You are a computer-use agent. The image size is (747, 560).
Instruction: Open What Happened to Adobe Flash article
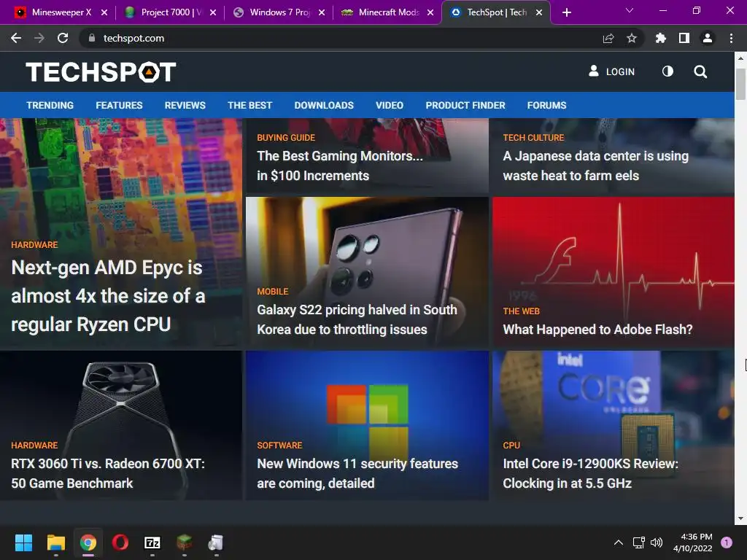(597, 330)
